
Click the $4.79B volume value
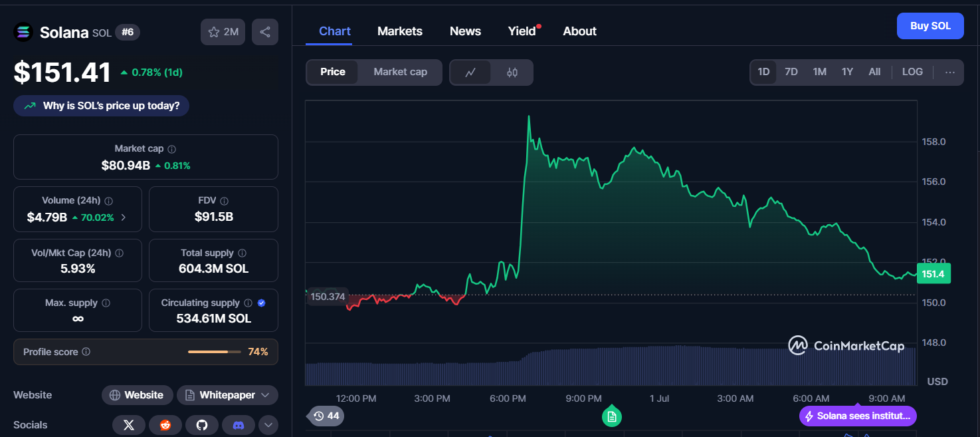click(47, 218)
